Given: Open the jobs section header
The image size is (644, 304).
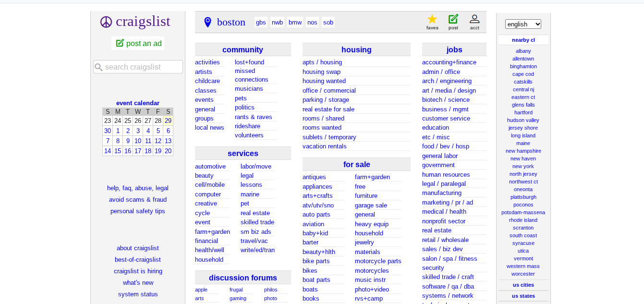Looking at the screenshot, I should [x=454, y=49].
